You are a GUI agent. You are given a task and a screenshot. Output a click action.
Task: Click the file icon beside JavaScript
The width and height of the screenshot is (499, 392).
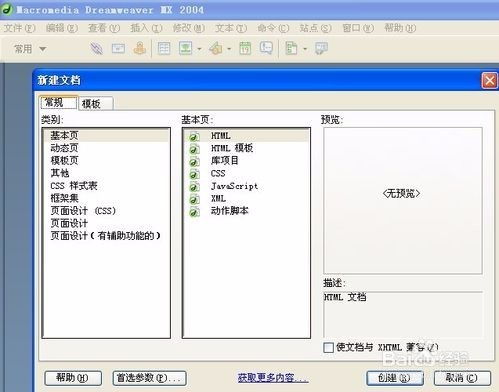pyautogui.click(x=194, y=186)
